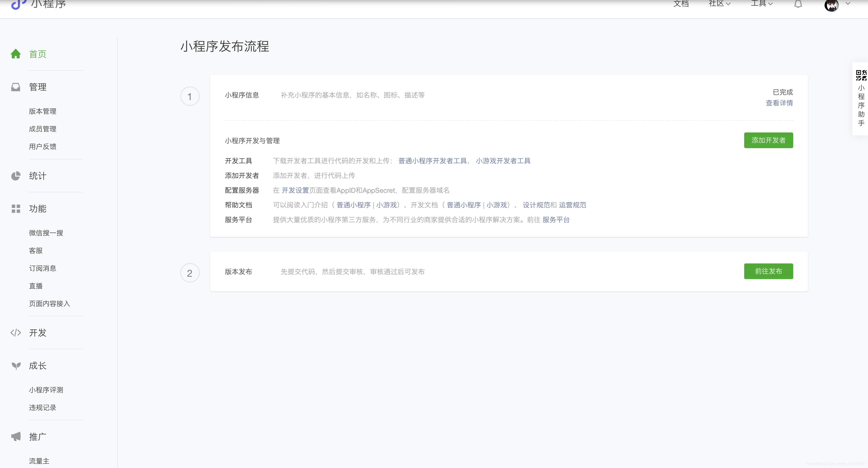Select 订阅消息 in the sidebar menu

(42, 268)
